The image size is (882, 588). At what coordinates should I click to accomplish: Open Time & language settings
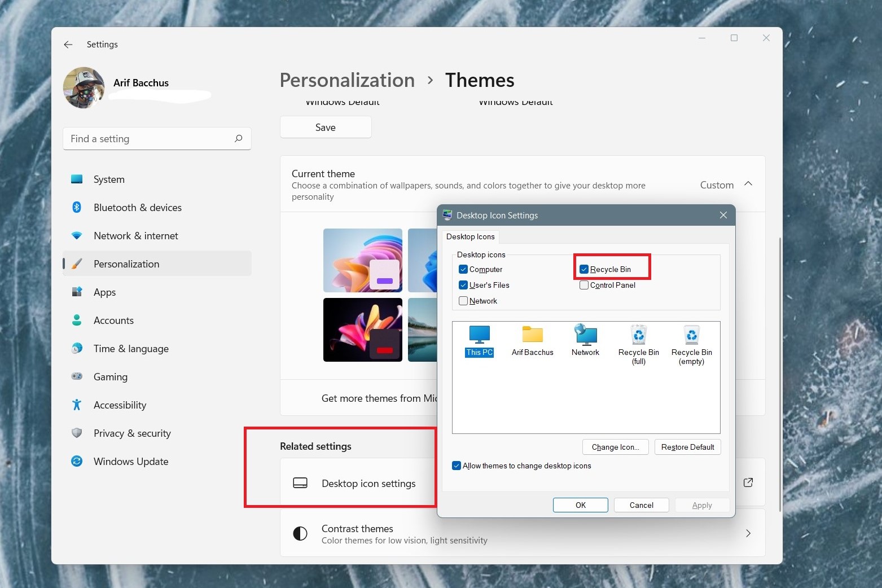tap(157, 349)
